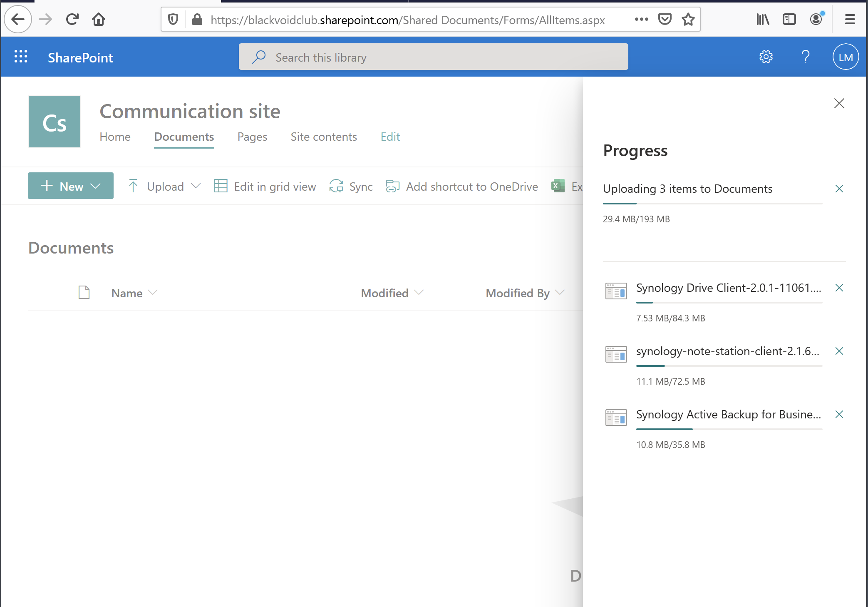Viewport: 868px width, 607px height.
Task: Open SharePoint settings gear
Action: tap(766, 57)
